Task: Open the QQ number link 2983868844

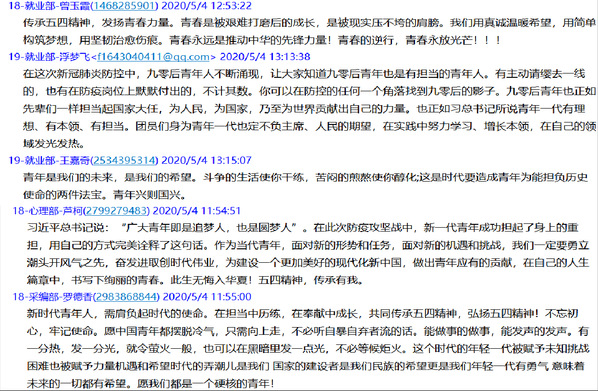Action: pyautogui.click(x=127, y=296)
